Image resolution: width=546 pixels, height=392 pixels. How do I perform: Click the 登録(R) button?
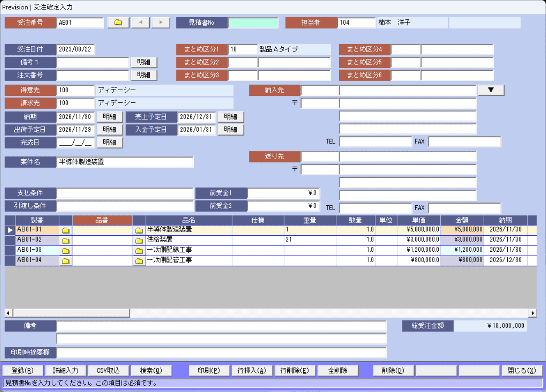(23, 371)
